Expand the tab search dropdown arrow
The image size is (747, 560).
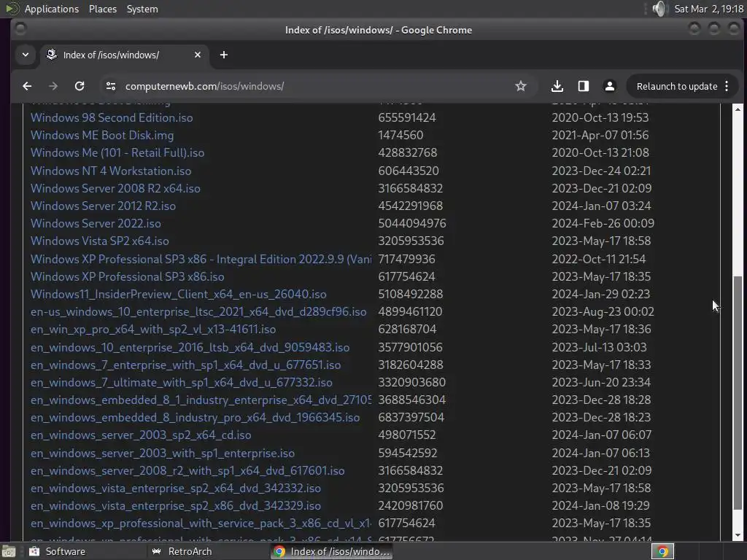(x=26, y=55)
